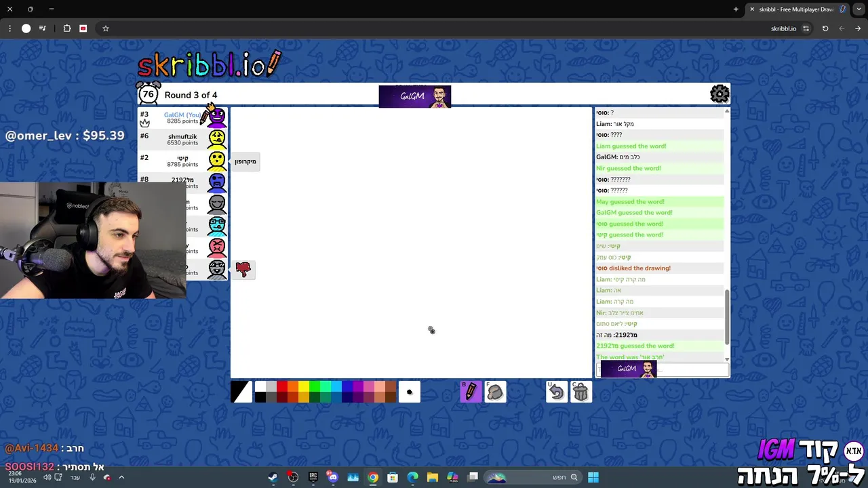The image size is (868, 488).
Task: Open Steam from the taskbar
Action: click(273, 477)
